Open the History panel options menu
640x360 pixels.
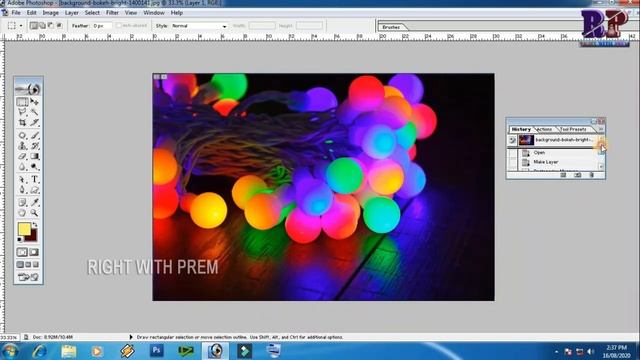pyautogui.click(x=601, y=129)
